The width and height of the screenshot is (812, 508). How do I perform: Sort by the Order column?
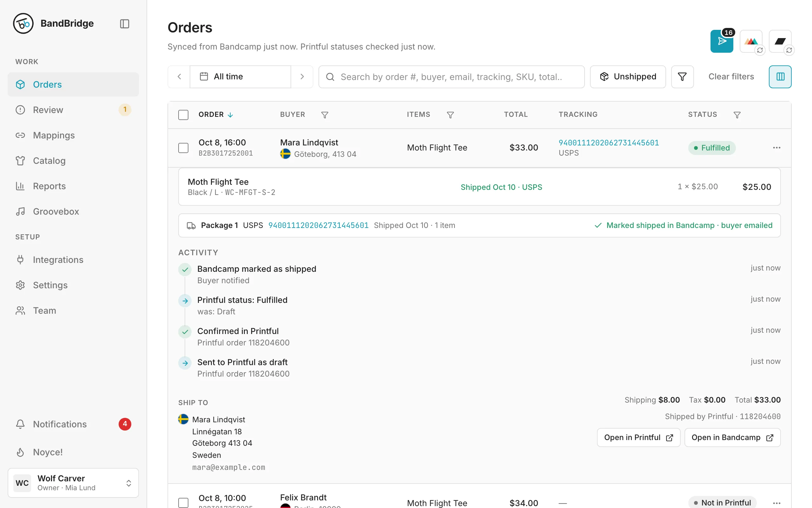216,115
